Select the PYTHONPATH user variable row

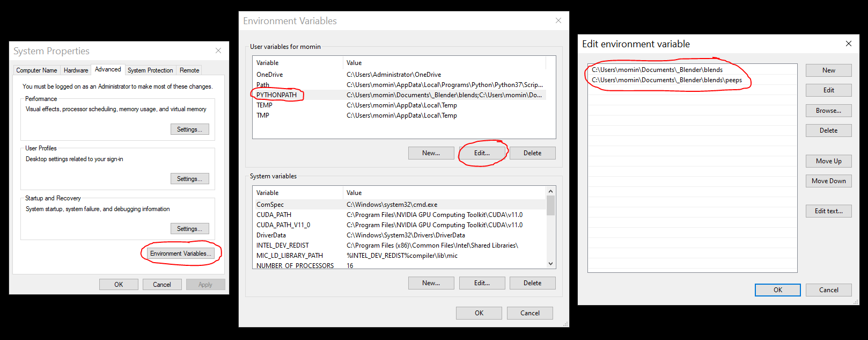(x=277, y=95)
